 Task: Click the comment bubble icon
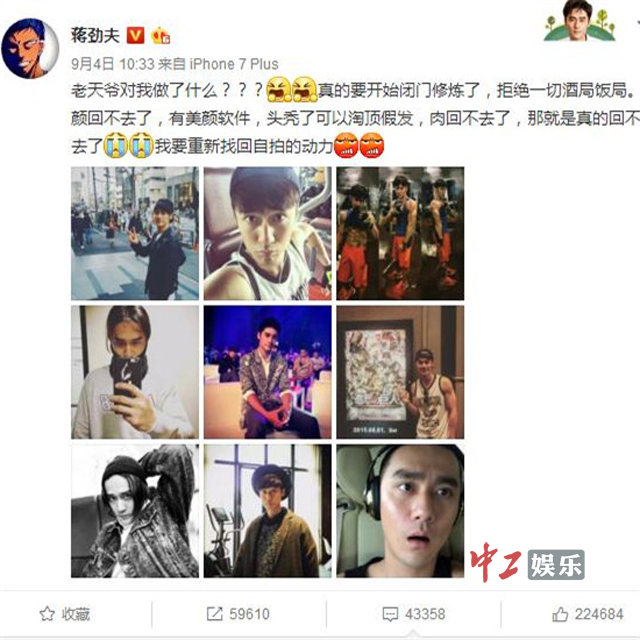390,614
